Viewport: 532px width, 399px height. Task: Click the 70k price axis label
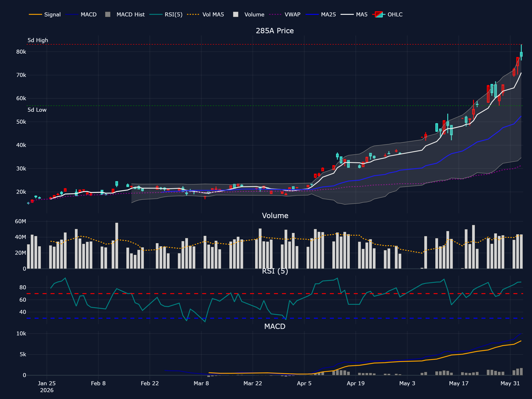pos(21,75)
